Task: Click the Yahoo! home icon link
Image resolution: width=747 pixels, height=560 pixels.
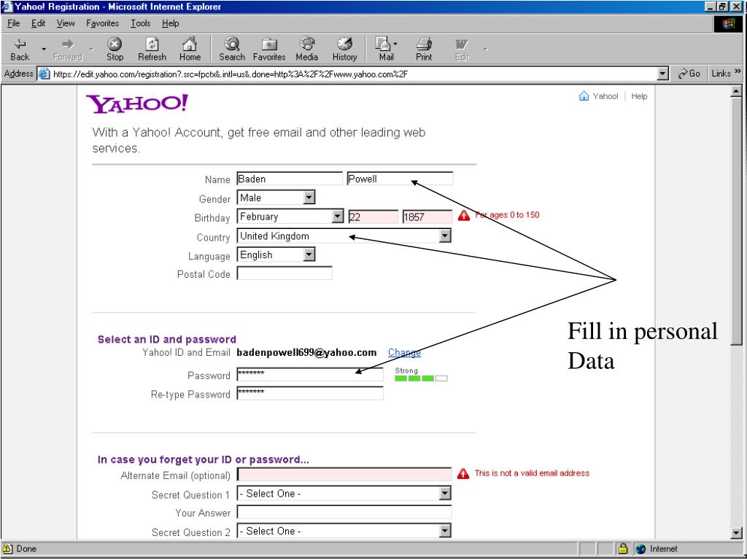Action: (x=584, y=96)
